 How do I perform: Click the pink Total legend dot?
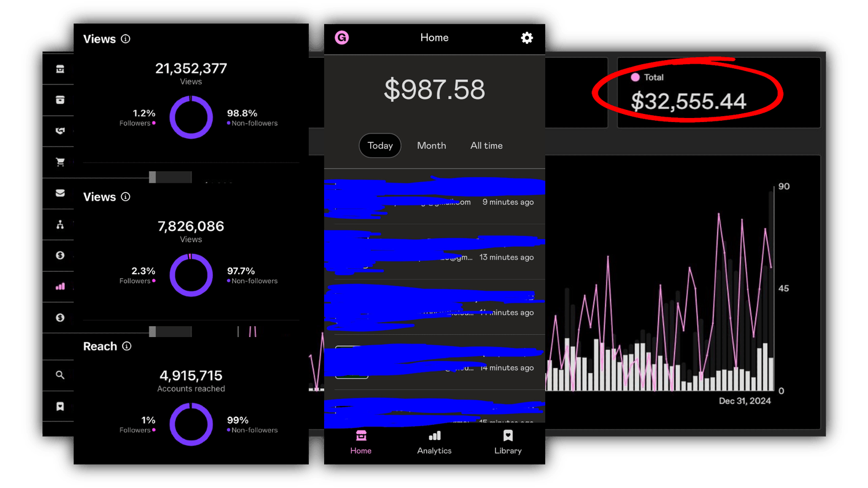[635, 77]
